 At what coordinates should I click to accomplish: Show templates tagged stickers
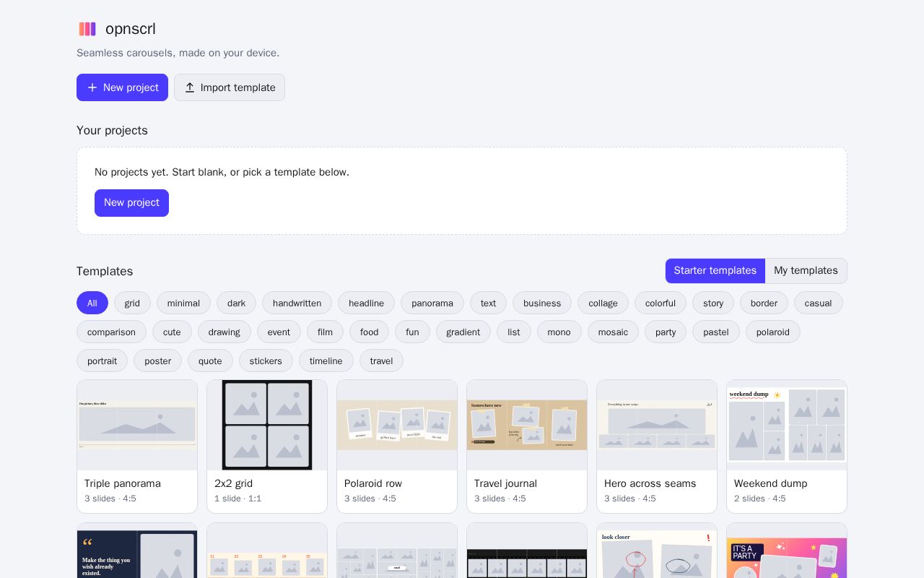point(266,361)
